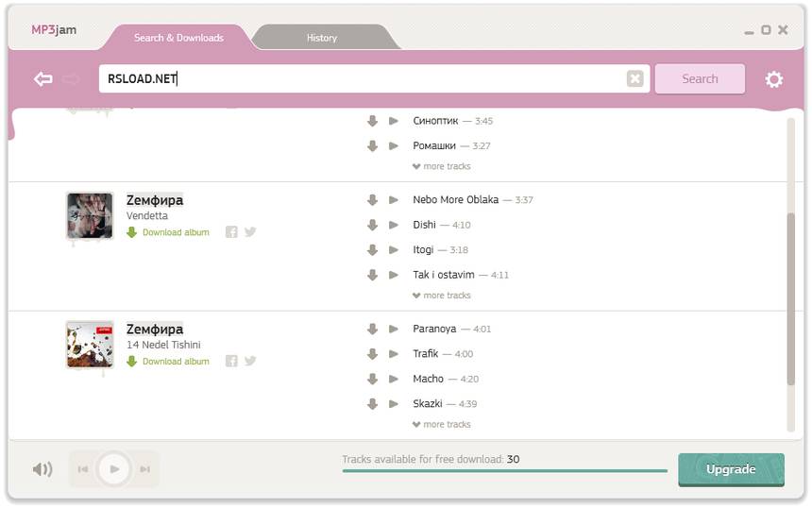Share Vendetta album on Twitter

tap(250, 232)
